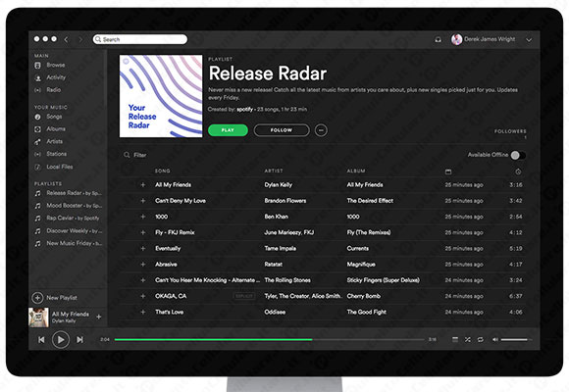Click the Search field

[140, 39]
